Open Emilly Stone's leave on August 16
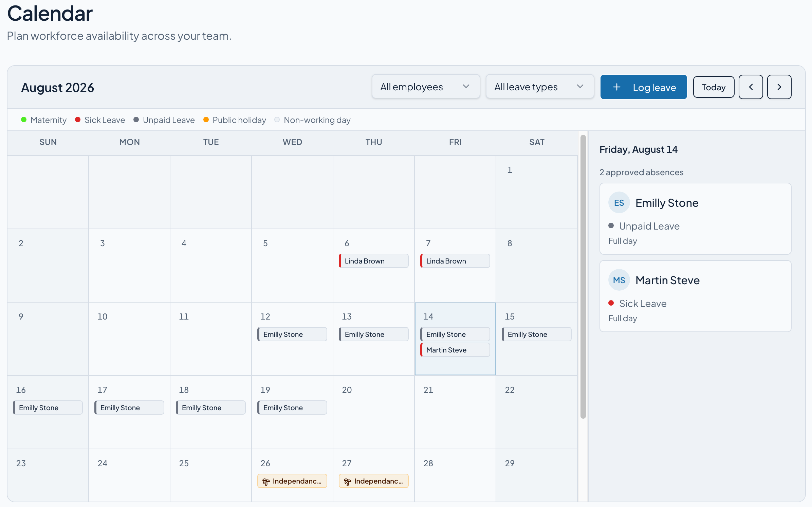 click(x=48, y=408)
